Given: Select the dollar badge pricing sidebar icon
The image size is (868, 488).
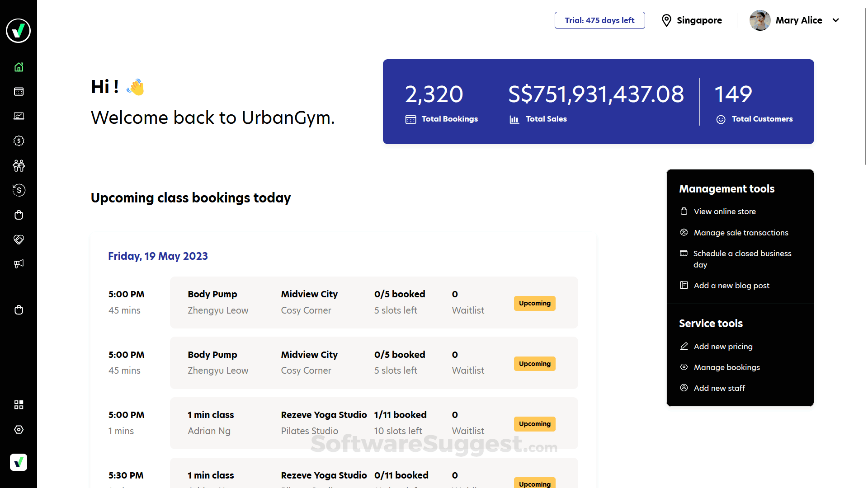Looking at the screenshot, I should (x=19, y=141).
